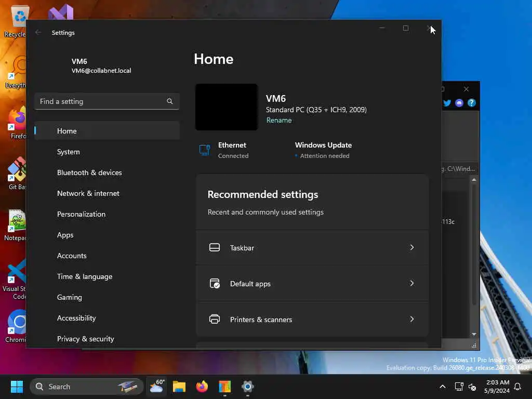Close the background window
Image resolution: width=532 pixels, height=399 pixels.
tap(466, 89)
